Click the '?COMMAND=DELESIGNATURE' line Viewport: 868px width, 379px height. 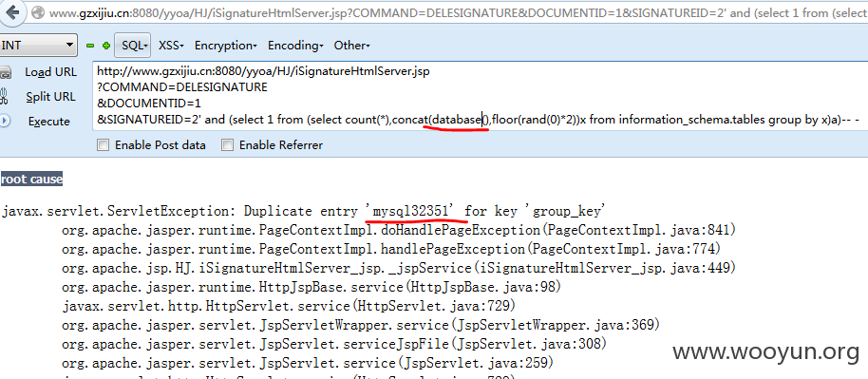tap(182, 87)
